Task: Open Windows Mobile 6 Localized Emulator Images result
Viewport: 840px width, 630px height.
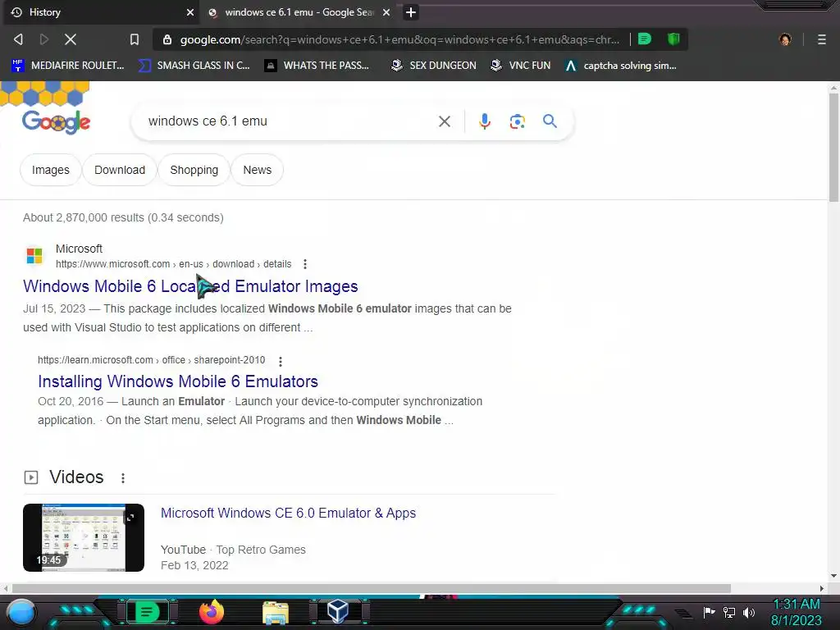Action: (190, 286)
